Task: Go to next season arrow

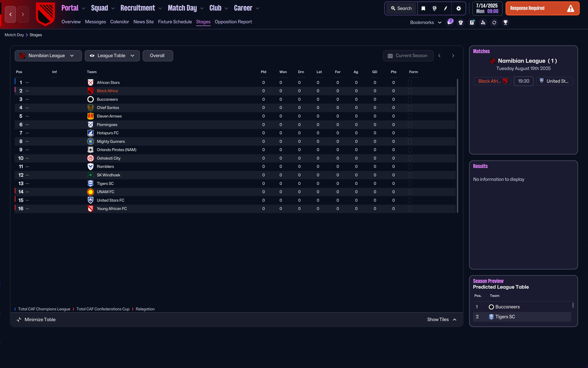Action: [453, 56]
